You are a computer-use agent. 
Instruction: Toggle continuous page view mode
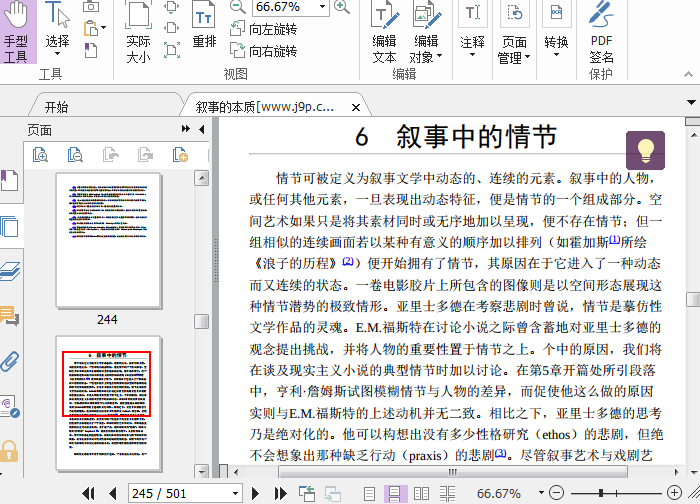tap(395, 493)
